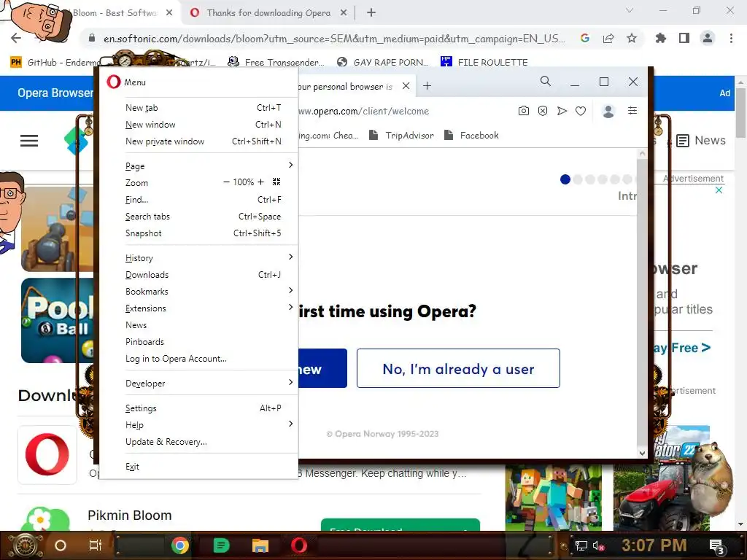Open the Opera account profile icon
747x560 pixels.
tap(608, 111)
